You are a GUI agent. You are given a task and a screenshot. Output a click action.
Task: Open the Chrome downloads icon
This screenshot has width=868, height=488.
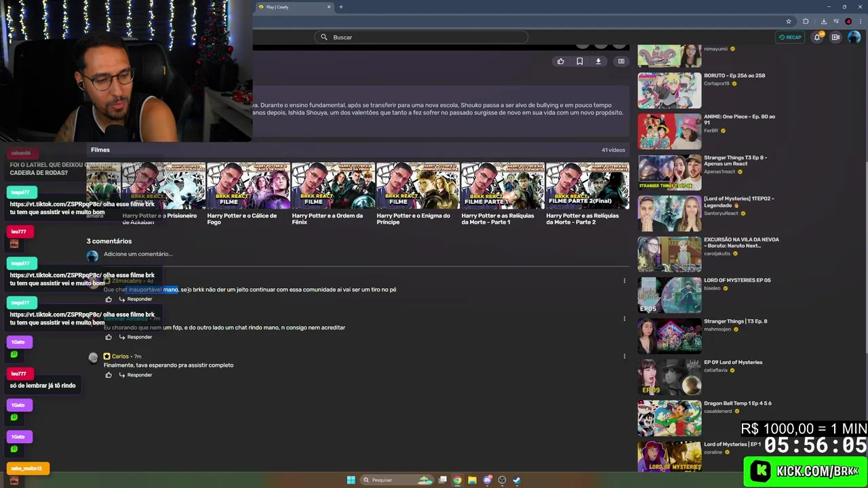coord(823,21)
